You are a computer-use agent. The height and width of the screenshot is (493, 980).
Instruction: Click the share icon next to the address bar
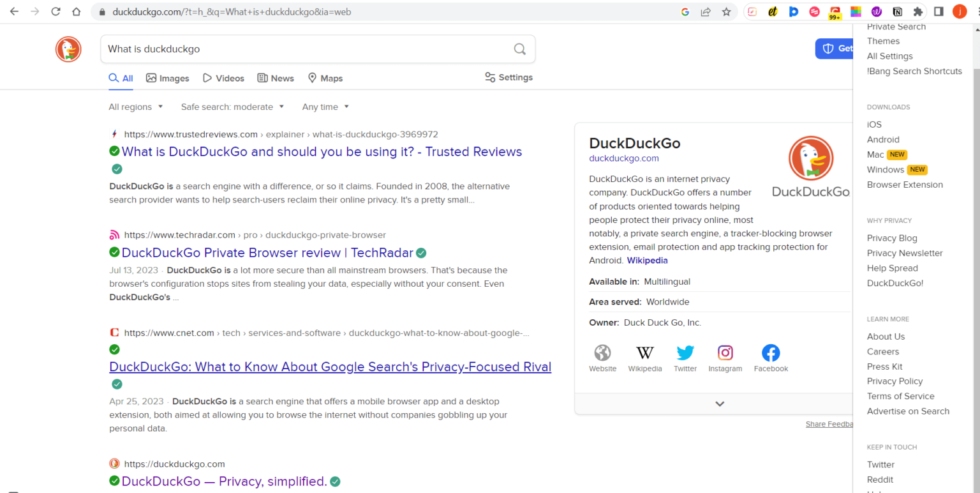706,11
